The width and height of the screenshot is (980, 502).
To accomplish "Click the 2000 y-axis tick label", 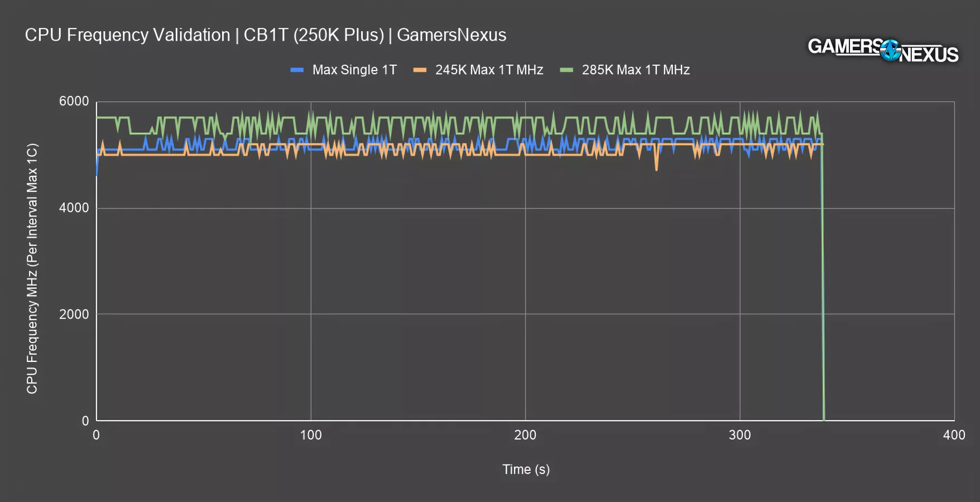I will (x=74, y=314).
